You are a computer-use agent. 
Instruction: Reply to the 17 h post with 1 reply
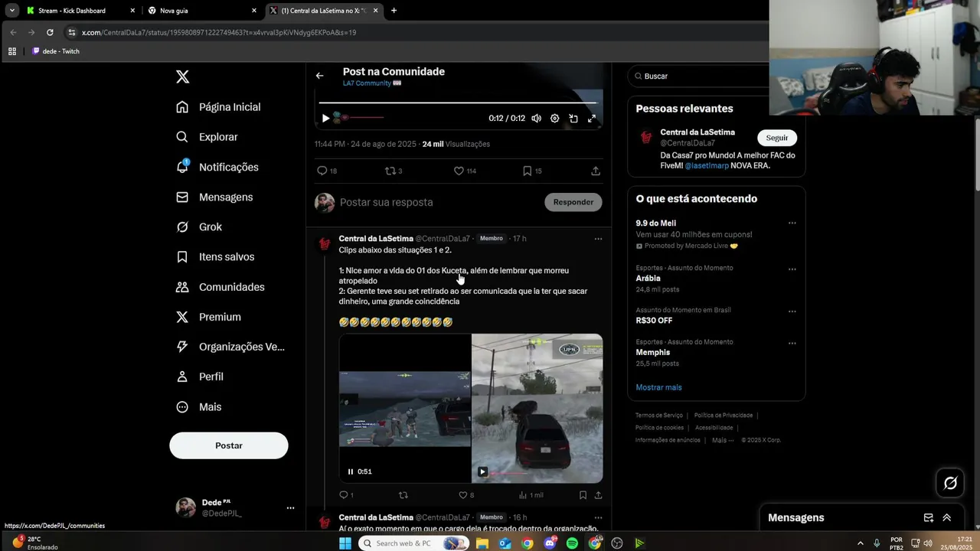point(344,495)
